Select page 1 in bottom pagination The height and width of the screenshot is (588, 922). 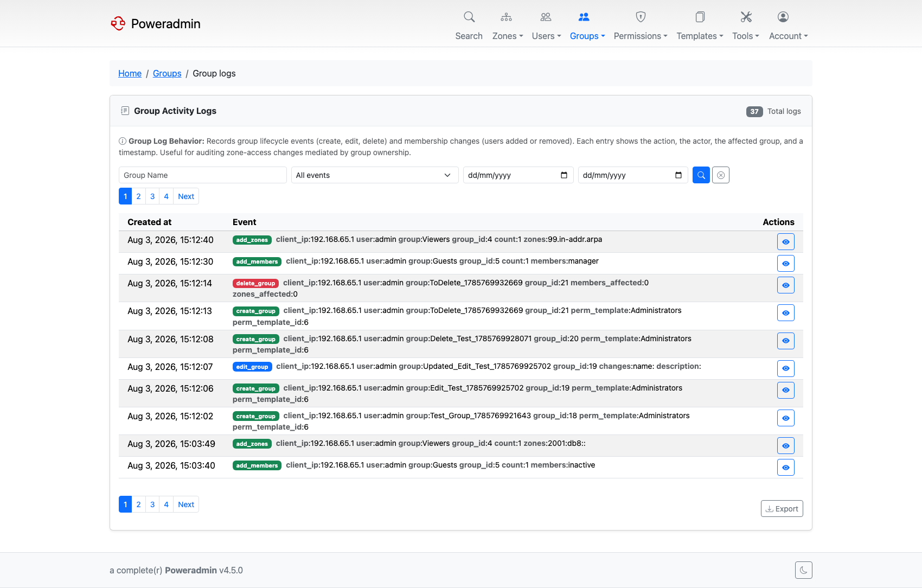click(x=125, y=504)
